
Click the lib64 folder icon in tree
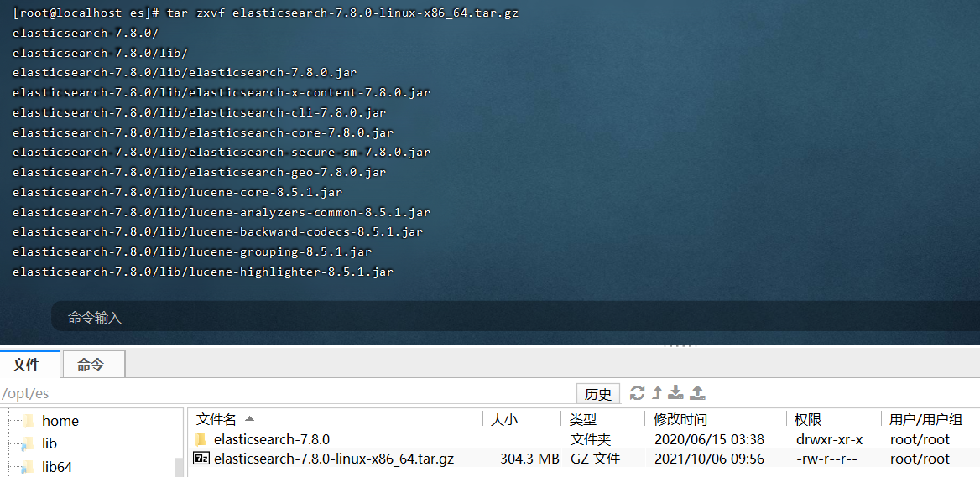click(x=27, y=466)
